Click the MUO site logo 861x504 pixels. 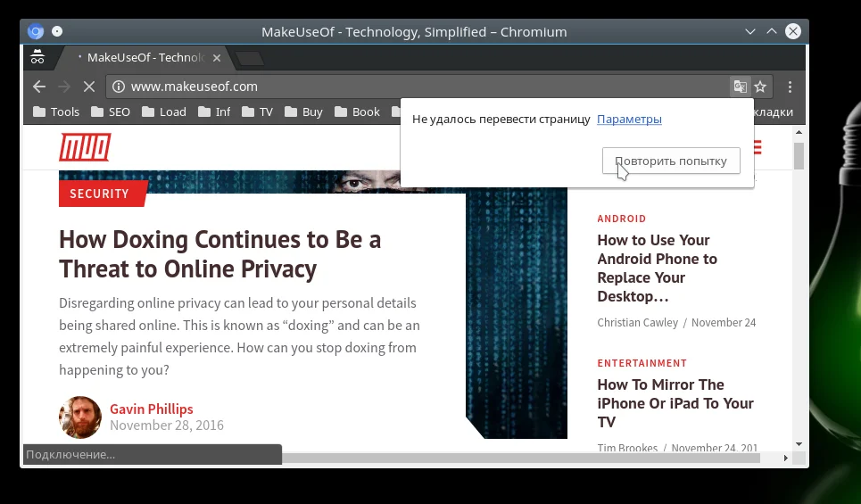click(85, 147)
